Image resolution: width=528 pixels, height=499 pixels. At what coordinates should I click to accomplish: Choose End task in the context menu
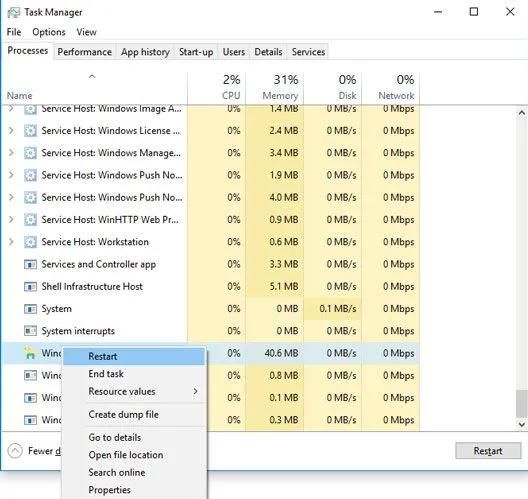134,374
